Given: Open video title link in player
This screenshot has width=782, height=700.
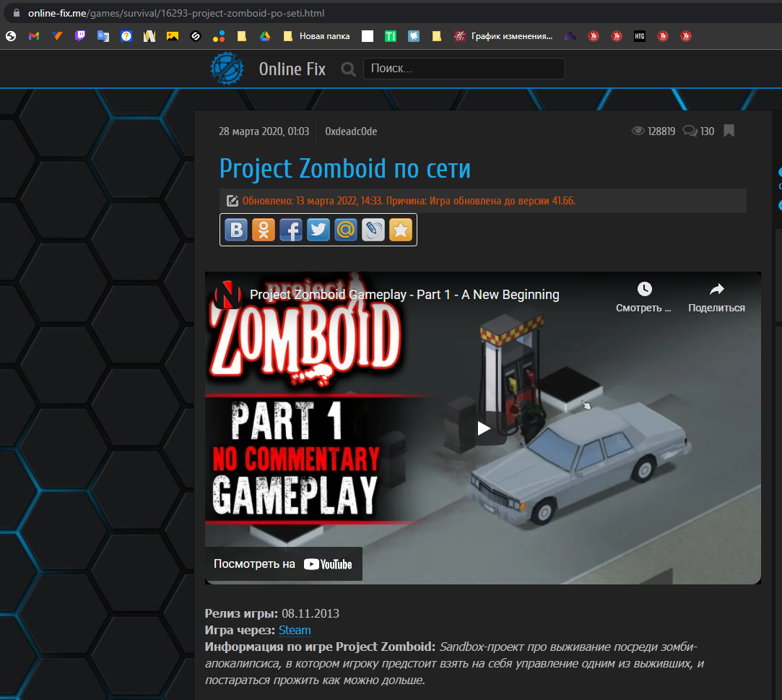Looking at the screenshot, I should click(x=404, y=294).
